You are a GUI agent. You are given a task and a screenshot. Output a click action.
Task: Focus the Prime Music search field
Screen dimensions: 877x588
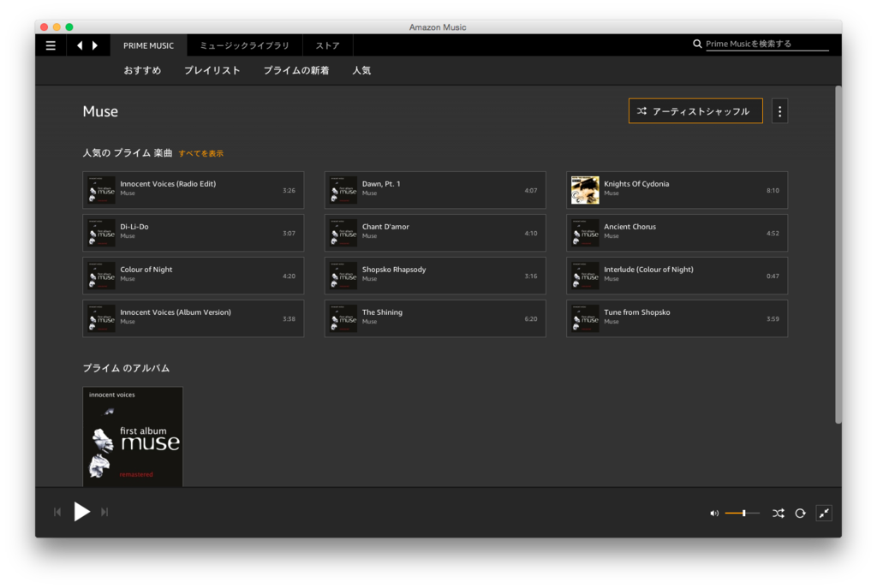click(x=767, y=44)
